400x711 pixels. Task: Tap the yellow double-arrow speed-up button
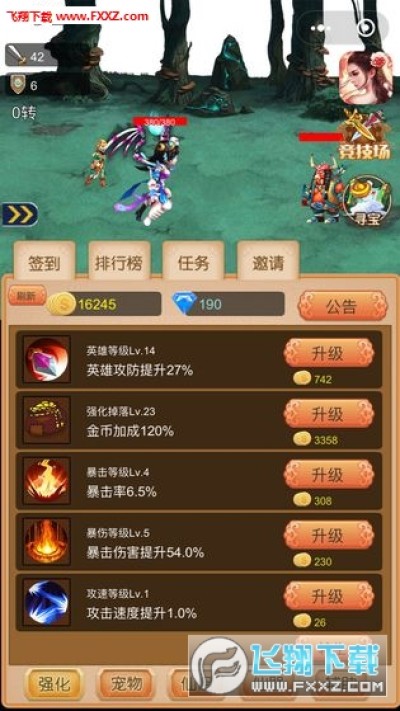click(20, 214)
